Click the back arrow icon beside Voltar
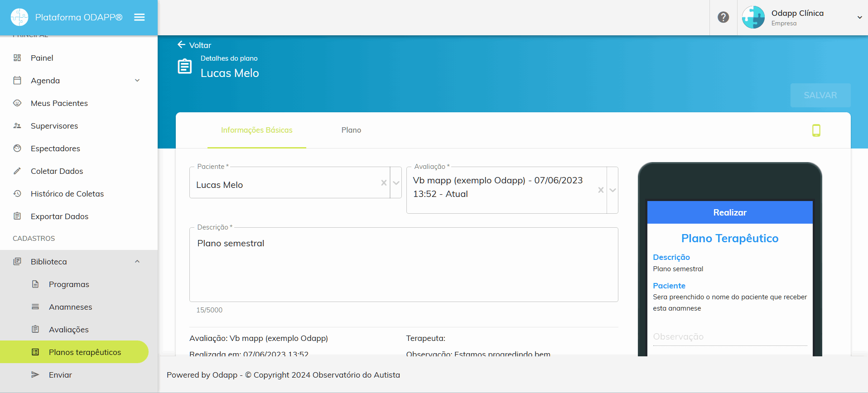This screenshot has height=393, width=868. 181,44
